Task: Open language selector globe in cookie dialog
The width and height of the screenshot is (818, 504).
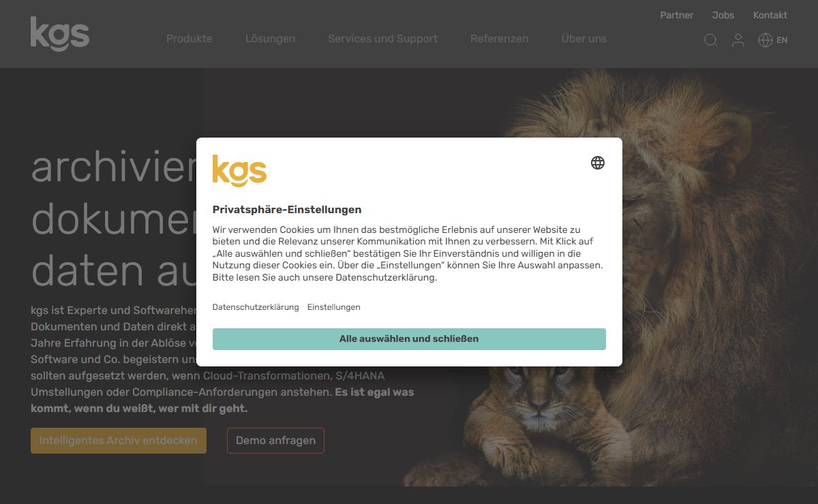Action: [x=598, y=163]
